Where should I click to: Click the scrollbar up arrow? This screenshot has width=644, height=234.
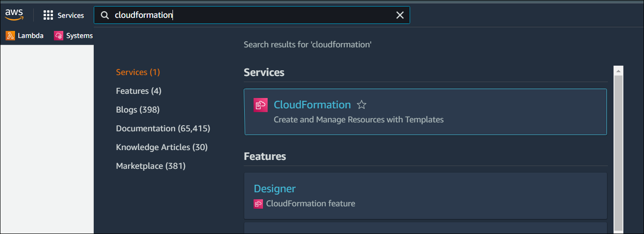(x=619, y=71)
